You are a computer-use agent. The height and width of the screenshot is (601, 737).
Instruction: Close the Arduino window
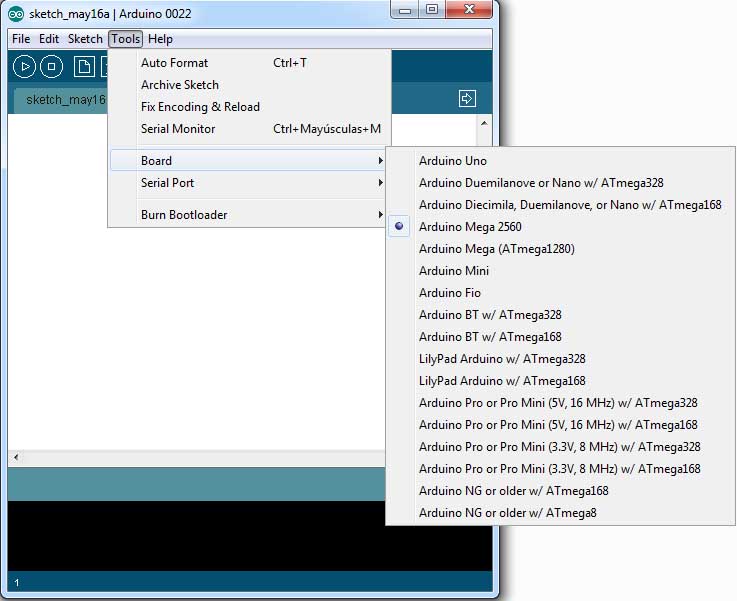point(469,10)
